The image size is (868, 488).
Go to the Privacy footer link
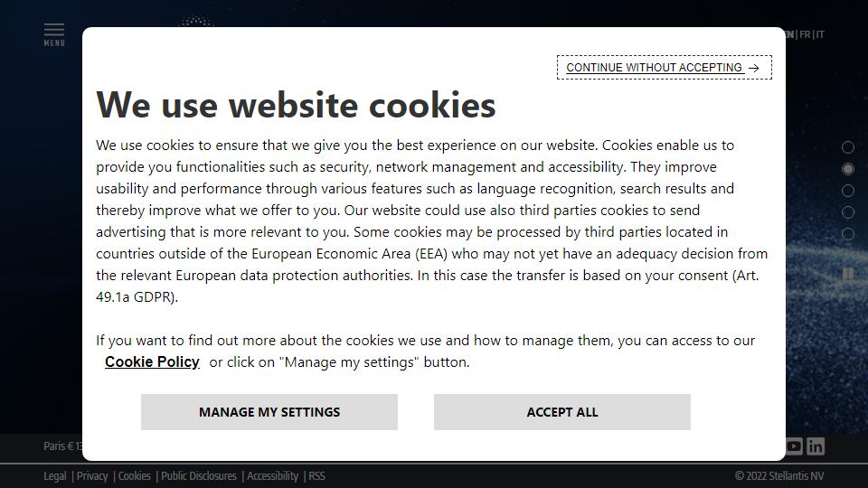[x=92, y=476]
